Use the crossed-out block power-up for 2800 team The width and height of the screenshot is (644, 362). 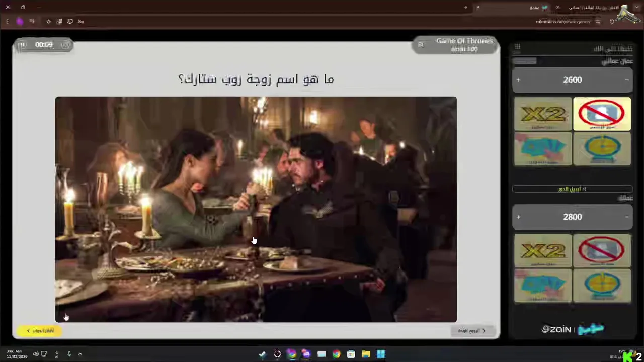tap(602, 251)
